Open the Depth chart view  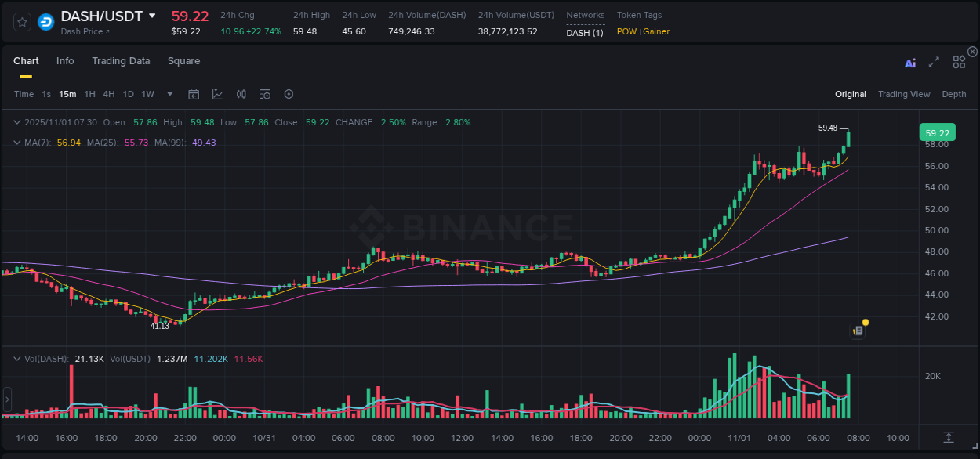[x=954, y=94]
